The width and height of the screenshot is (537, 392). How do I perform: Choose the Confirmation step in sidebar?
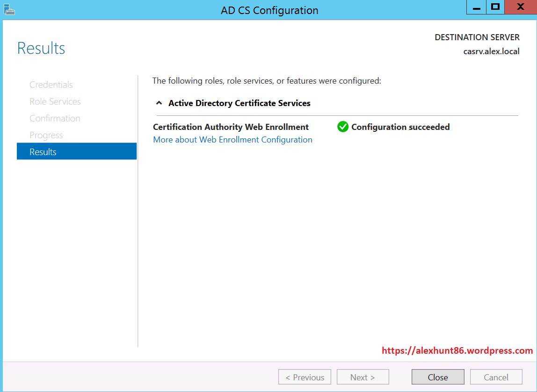(x=55, y=118)
